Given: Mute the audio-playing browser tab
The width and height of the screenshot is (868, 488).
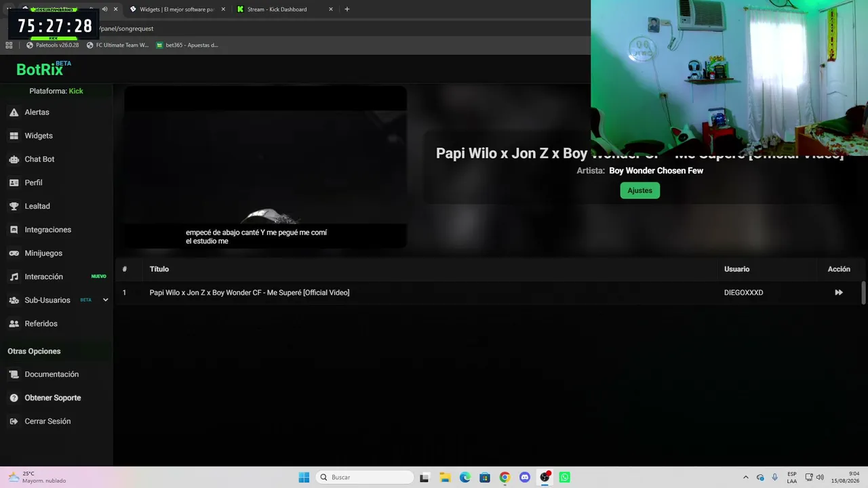Looking at the screenshot, I should tap(104, 9).
